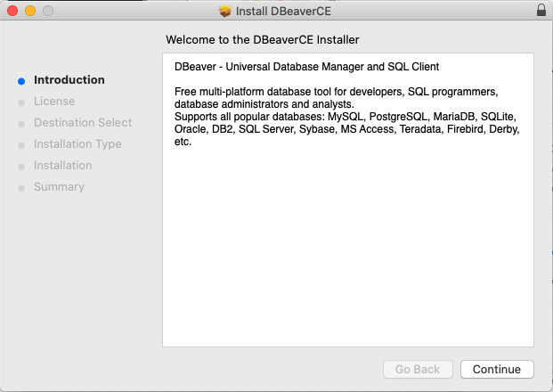Select the Installation step in sidebar
Image resolution: width=553 pixels, height=392 pixels.
coord(62,165)
